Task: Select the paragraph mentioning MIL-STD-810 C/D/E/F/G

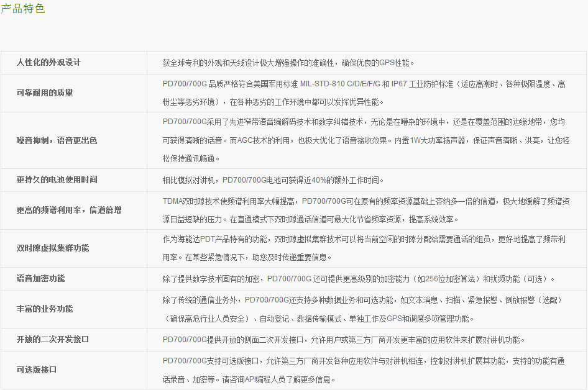Action: tap(364, 93)
